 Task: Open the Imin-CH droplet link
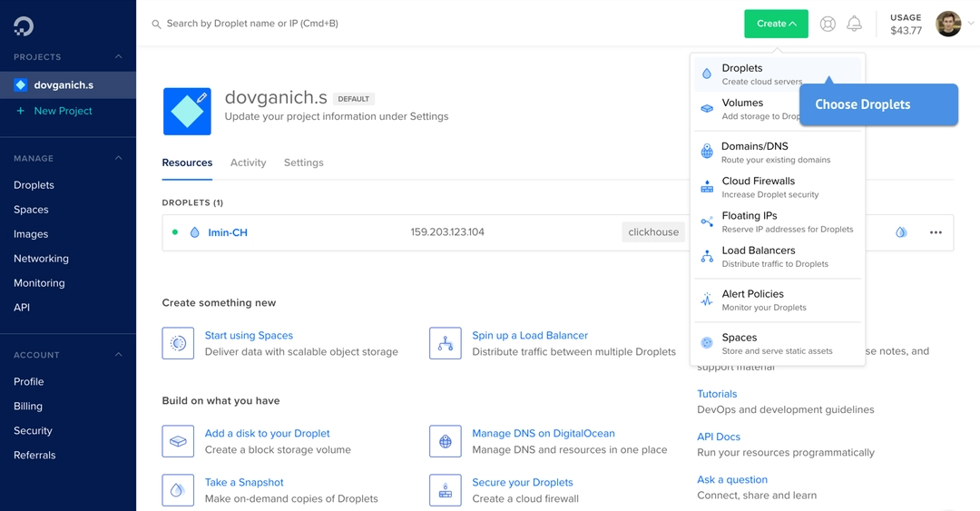pyautogui.click(x=228, y=232)
